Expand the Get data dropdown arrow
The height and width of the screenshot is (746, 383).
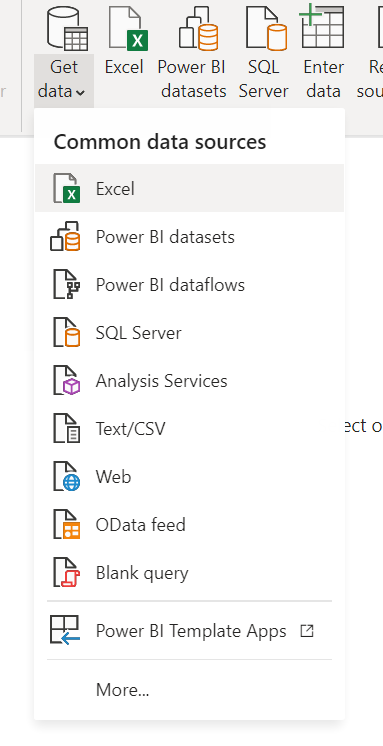80,93
